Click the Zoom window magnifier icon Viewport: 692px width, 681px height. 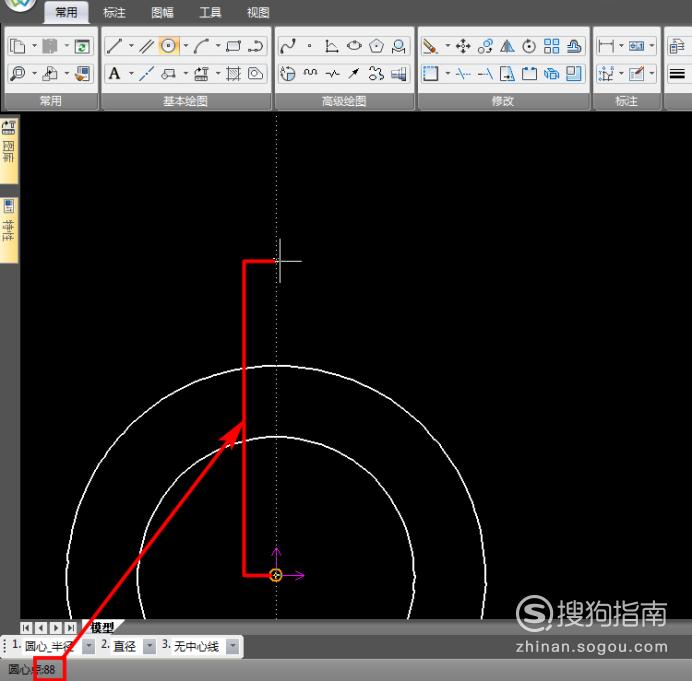pyautogui.click(x=18, y=73)
